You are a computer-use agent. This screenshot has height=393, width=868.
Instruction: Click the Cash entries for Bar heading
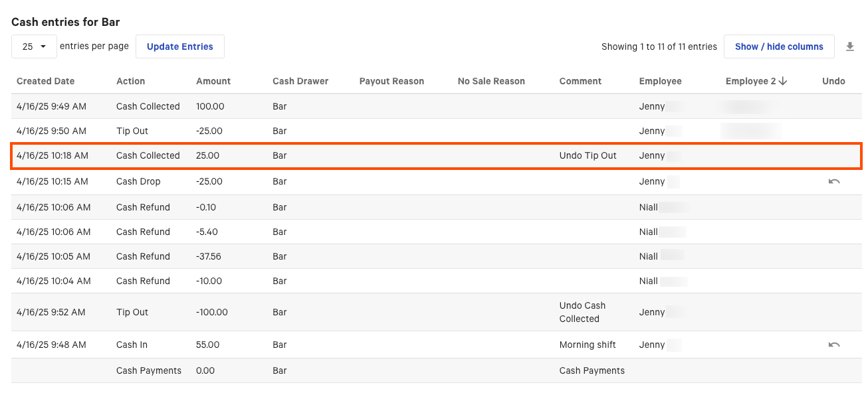point(66,22)
